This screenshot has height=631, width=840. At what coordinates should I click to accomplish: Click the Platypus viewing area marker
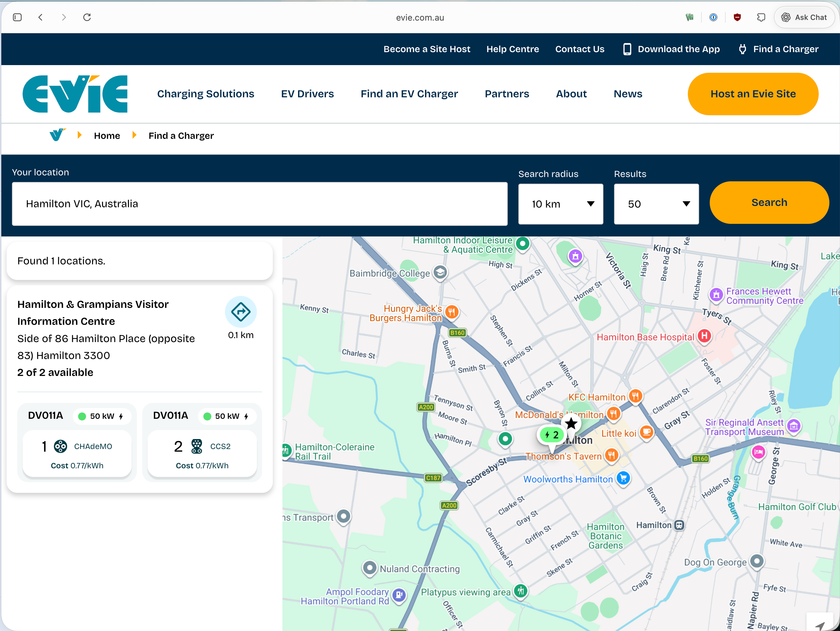coord(521,591)
